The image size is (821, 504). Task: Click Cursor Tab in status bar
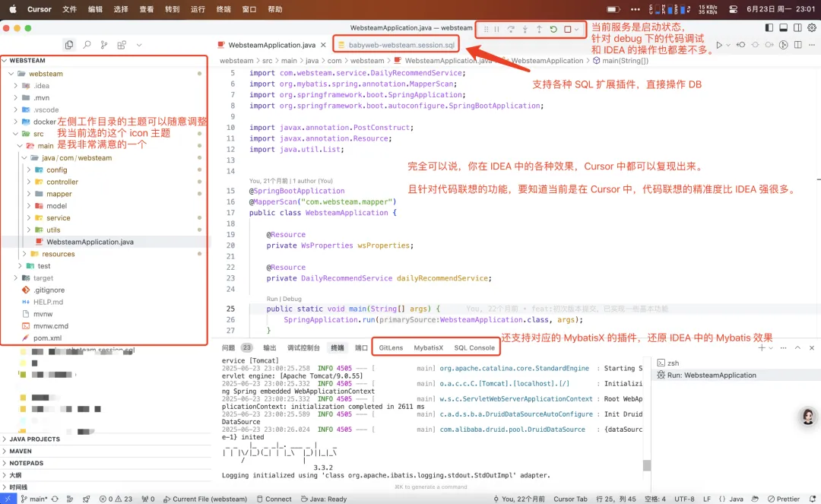[x=570, y=499]
